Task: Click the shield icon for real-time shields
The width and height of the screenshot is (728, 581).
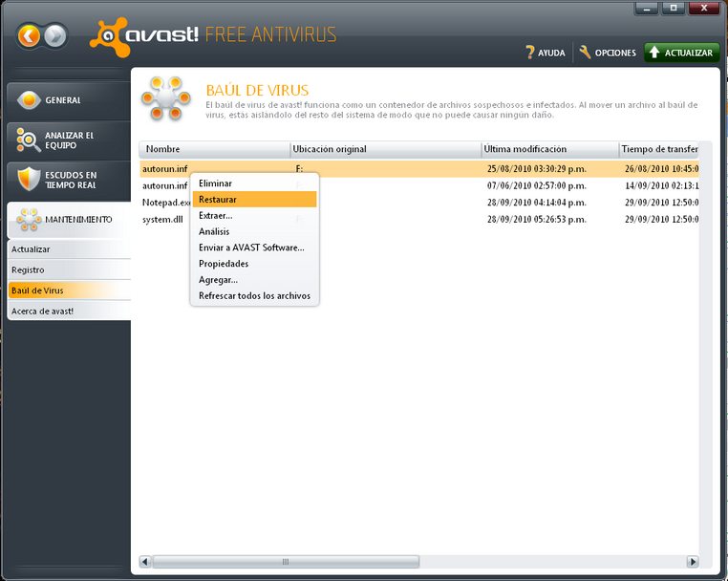Action: click(29, 180)
